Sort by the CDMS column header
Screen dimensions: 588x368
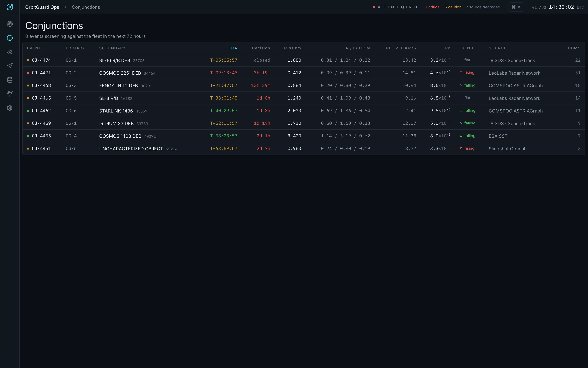574,48
